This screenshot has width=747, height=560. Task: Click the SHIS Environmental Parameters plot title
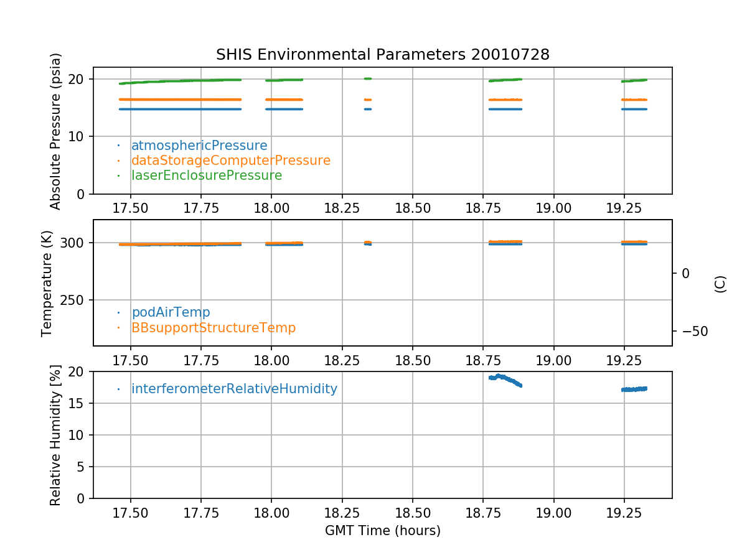pyautogui.click(x=382, y=55)
